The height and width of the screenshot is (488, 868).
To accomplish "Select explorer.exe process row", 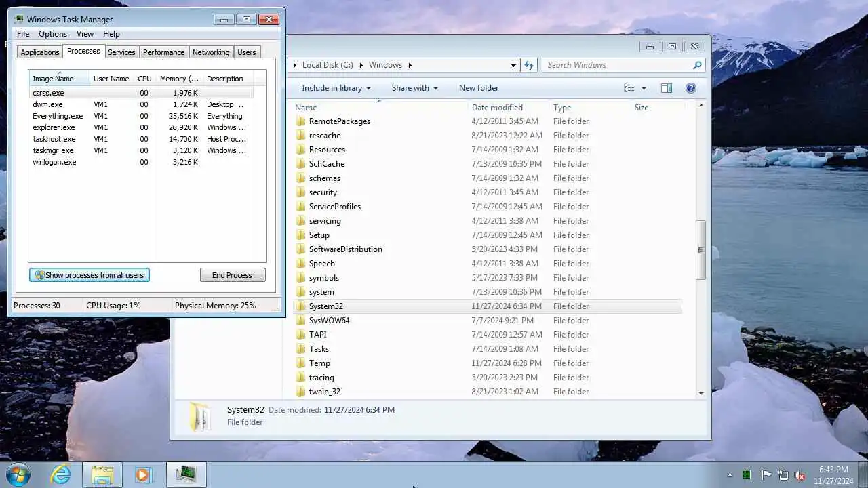I will pos(141,127).
